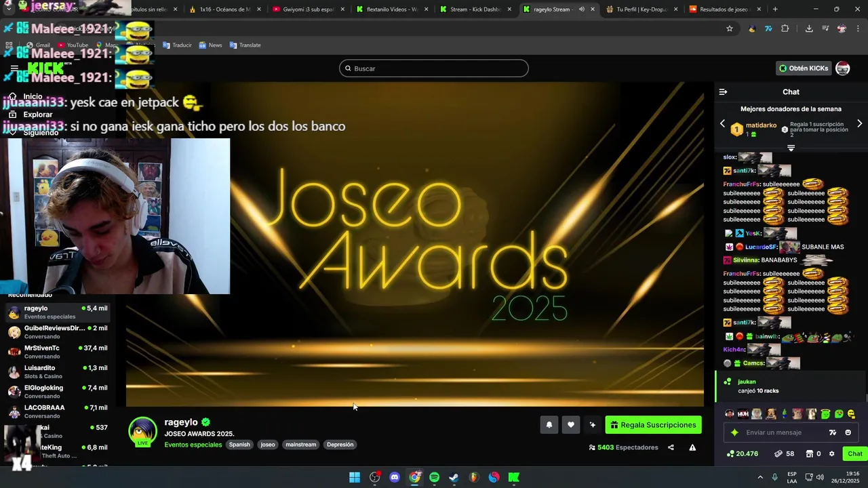Click the 7TV icon in chat input
This screenshot has height=488, width=868.
pos(833,432)
